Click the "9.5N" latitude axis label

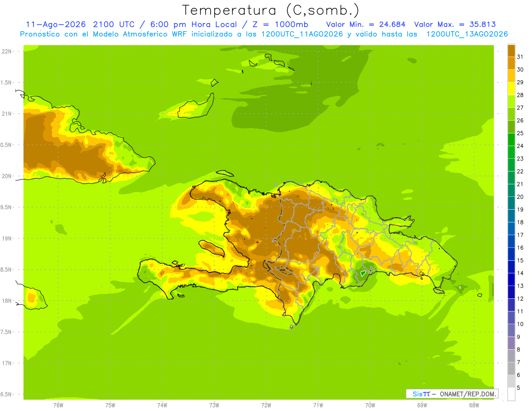(7, 207)
